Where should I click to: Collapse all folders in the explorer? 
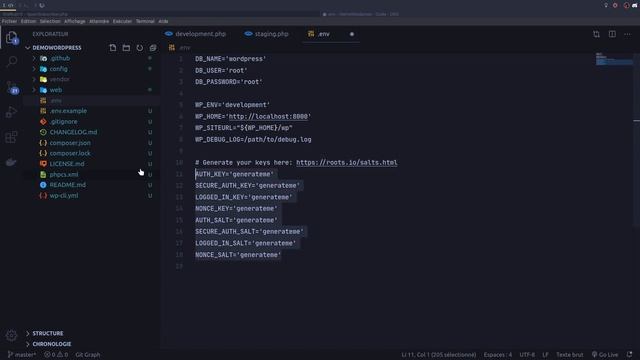(x=153, y=48)
